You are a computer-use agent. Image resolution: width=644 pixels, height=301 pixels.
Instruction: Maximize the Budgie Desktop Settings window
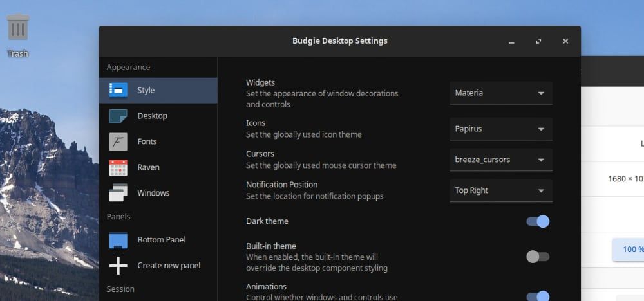pyautogui.click(x=538, y=41)
